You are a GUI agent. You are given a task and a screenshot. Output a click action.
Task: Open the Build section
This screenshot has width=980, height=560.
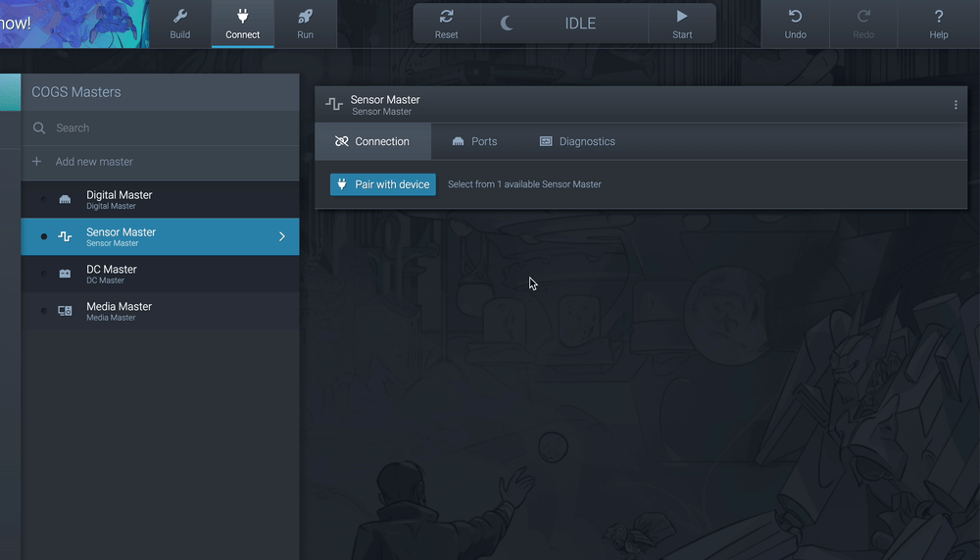click(180, 24)
